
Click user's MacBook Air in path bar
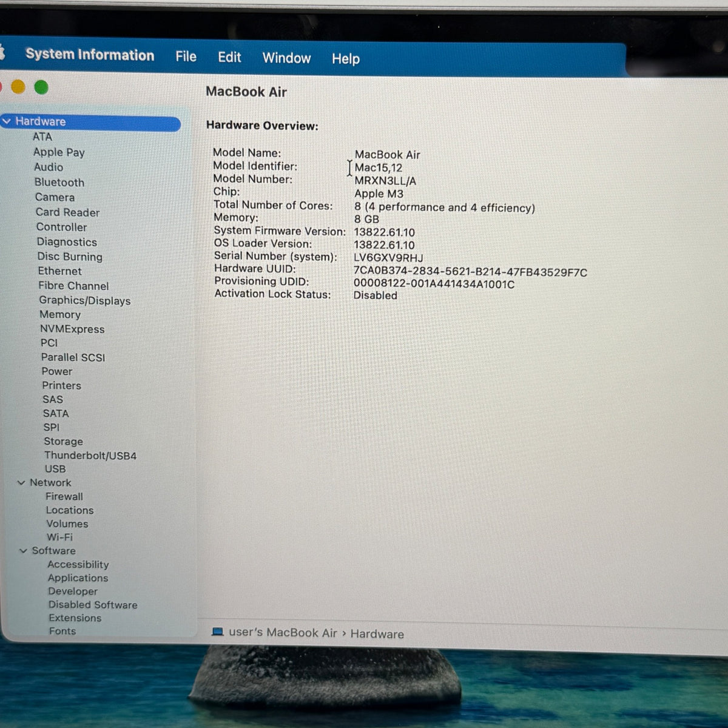(x=283, y=632)
